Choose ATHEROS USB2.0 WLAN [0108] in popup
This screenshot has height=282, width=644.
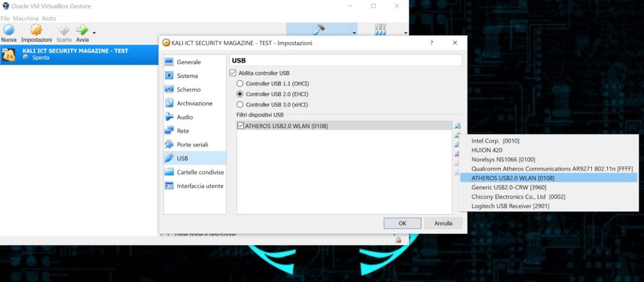(x=548, y=178)
